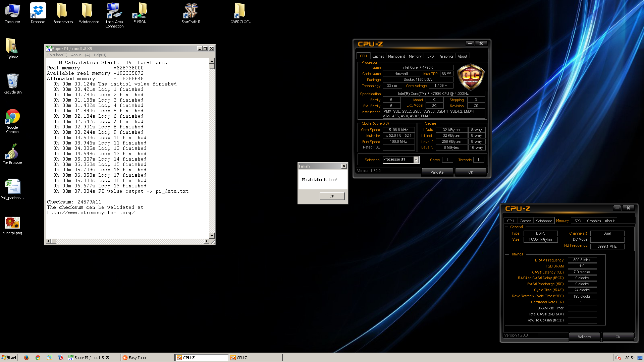This screenshot has width=644, height=362.
Task: Select the Tor Browser desktop shortcut
Action: coord(12,154)
